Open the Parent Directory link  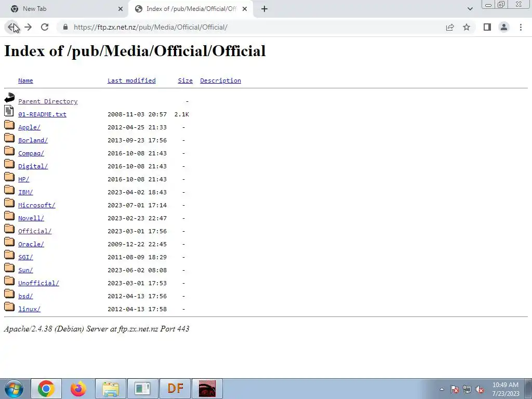point(48,101)
